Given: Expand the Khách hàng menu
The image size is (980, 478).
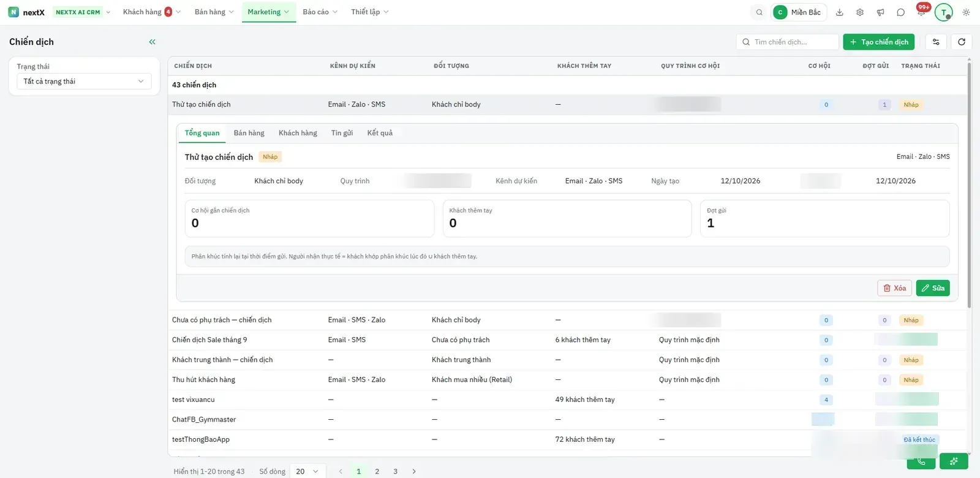Looking at the screenshot, I should click(151, 12).
